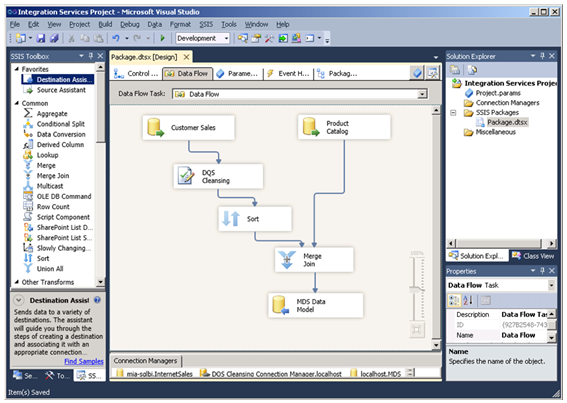Open Data Flow Task dropdown
This screenshot has width=567, height=403.
(422, 94)
